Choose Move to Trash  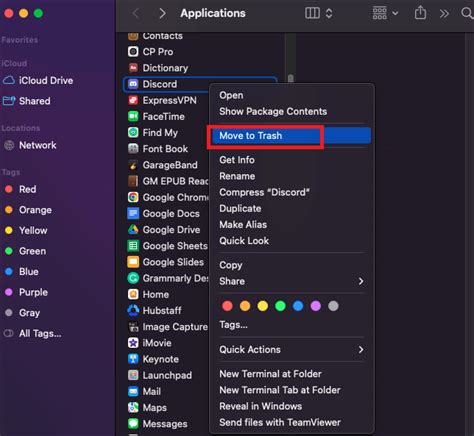(x=291, y=136)
